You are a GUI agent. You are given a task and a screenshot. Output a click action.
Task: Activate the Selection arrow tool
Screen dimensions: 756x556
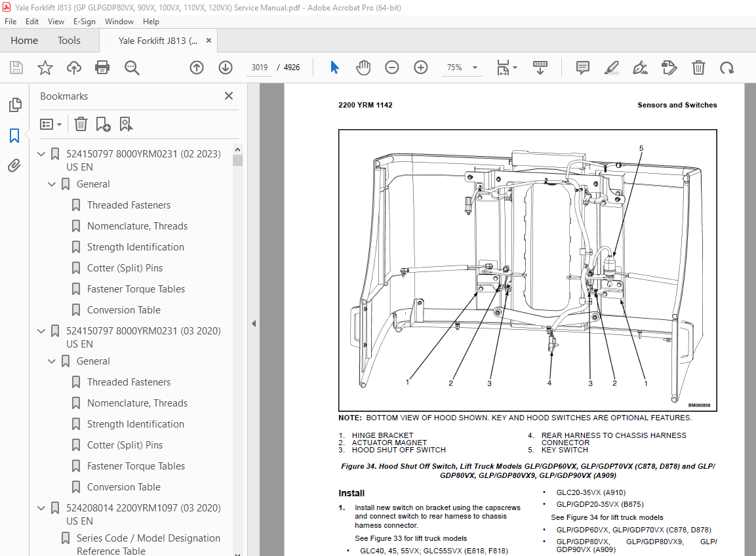pyautogui.click(x=334, y=68)
